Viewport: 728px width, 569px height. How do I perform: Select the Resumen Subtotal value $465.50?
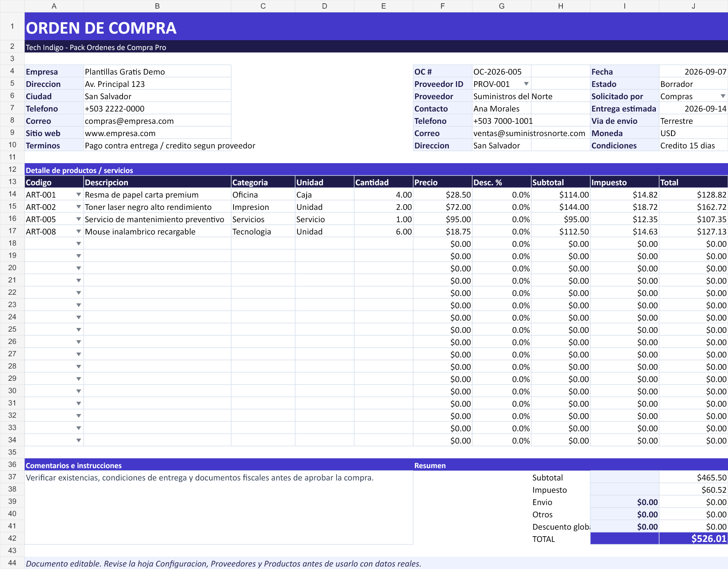point(694,477)
